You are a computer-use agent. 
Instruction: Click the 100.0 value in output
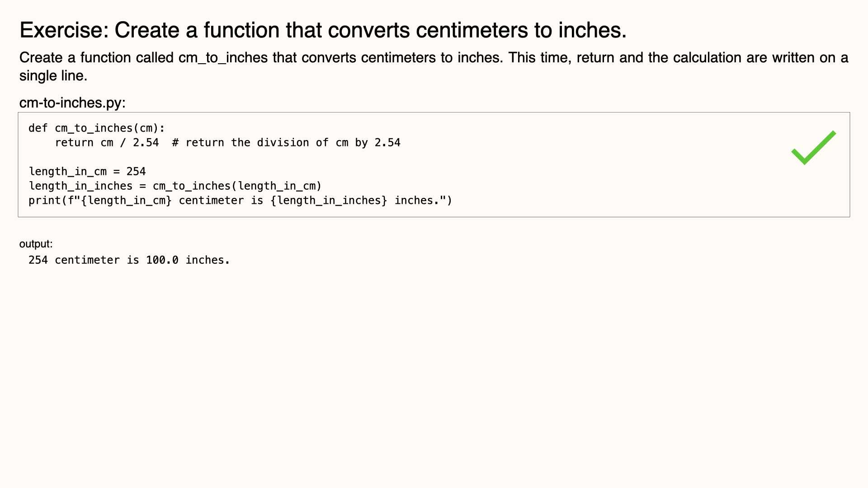162,260
